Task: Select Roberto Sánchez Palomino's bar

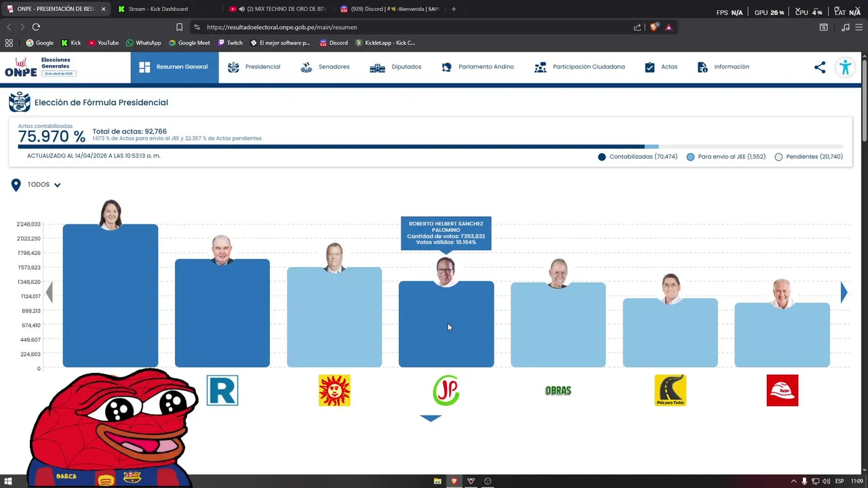Action: point(446,324)
